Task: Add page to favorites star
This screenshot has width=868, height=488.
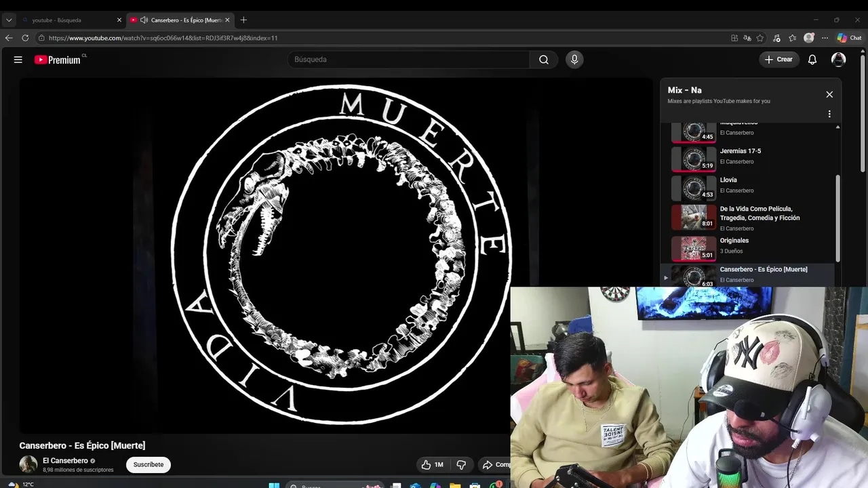Action: coord(760,38)
